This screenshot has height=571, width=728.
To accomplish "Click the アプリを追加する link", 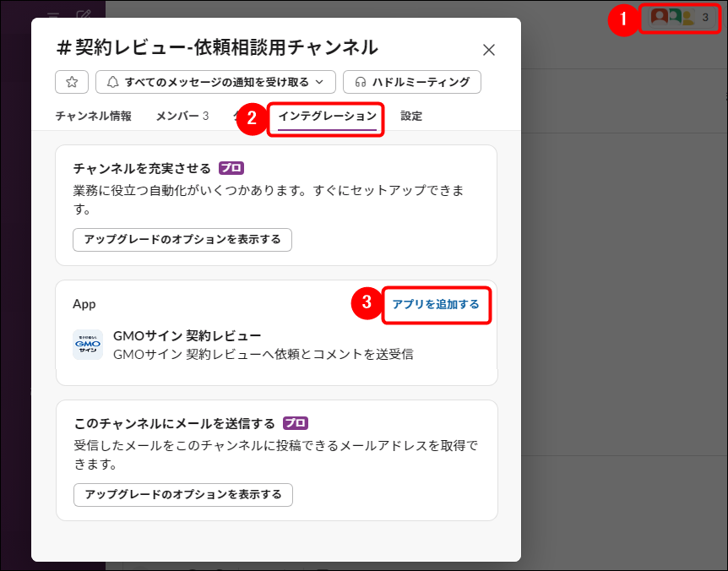I will 436,305.
